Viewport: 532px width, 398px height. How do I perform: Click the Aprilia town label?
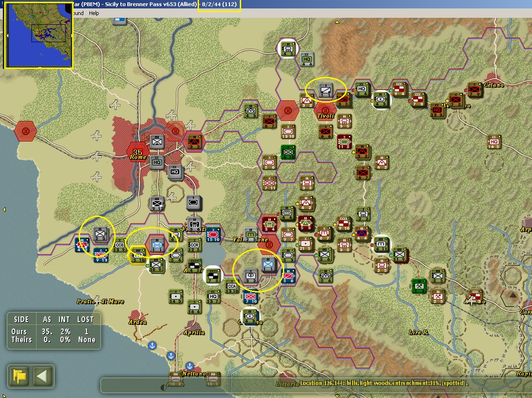pos(194,332)
